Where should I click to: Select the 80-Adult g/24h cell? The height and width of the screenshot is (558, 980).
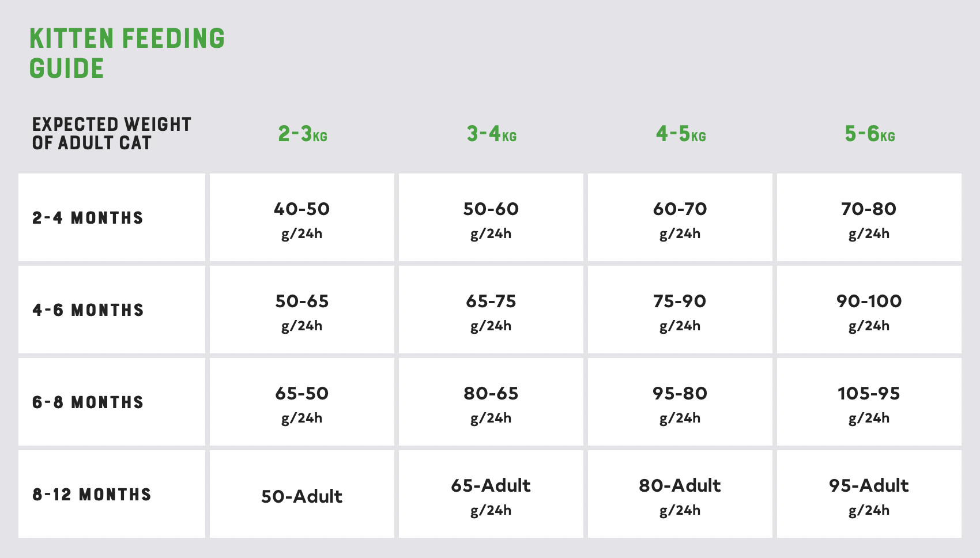(x=680, y=494)
